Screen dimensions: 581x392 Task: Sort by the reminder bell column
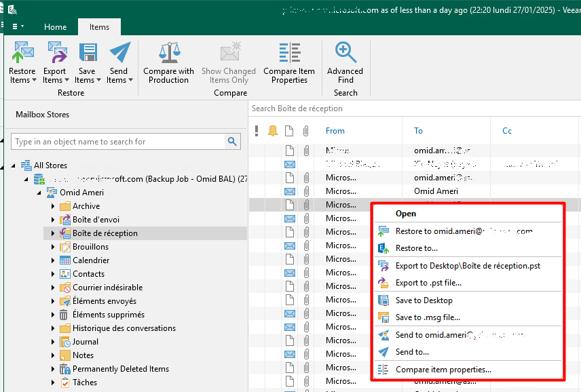click(x=273, y=131)
